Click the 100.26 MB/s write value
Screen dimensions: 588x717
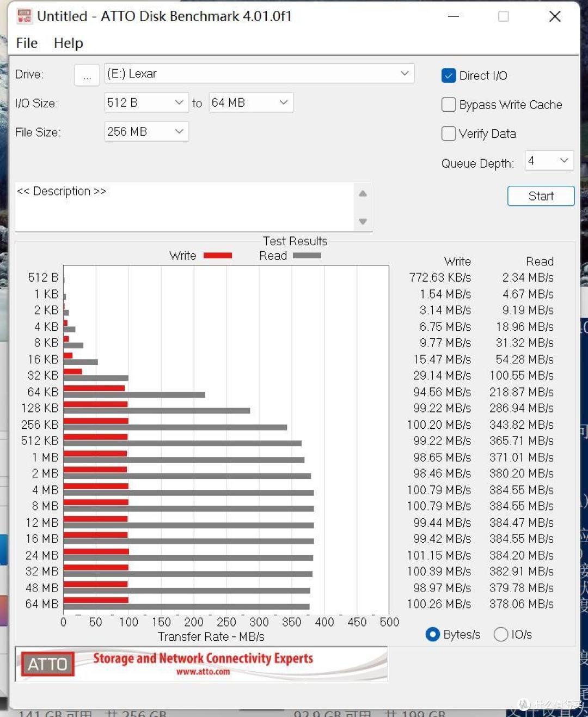tap(439, 604)
